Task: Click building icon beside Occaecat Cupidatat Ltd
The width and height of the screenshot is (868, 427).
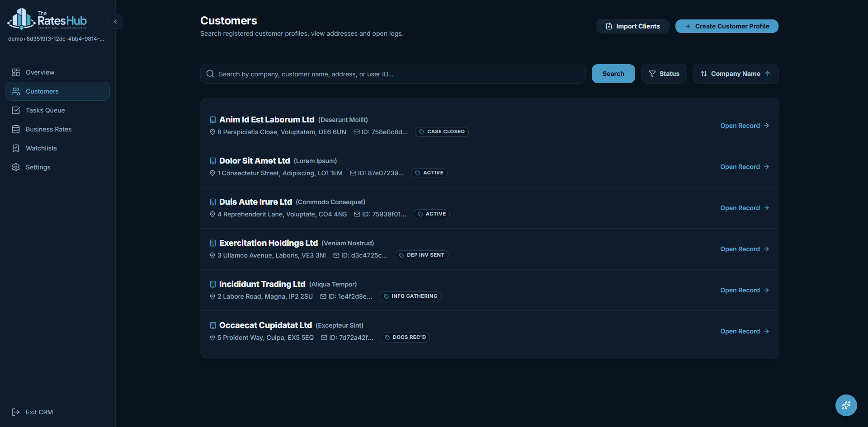Action: 213,325
